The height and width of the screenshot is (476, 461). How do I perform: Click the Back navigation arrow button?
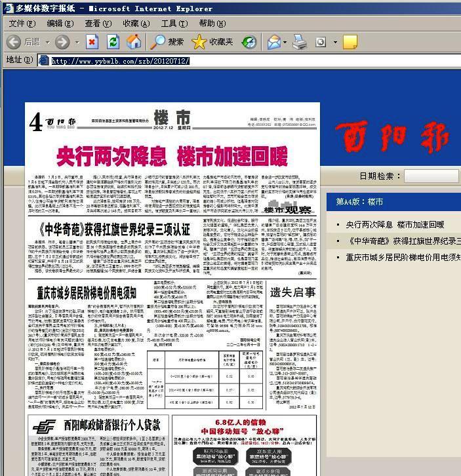pos(14,42)
